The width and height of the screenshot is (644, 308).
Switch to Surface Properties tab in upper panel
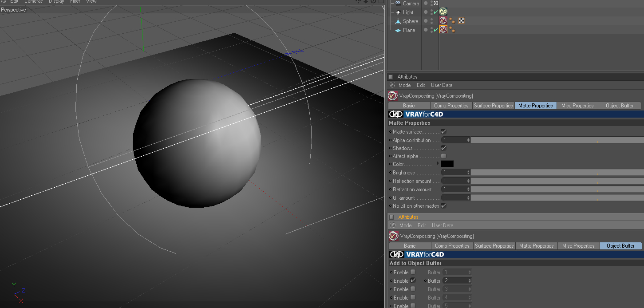click(x=493, y=106)
